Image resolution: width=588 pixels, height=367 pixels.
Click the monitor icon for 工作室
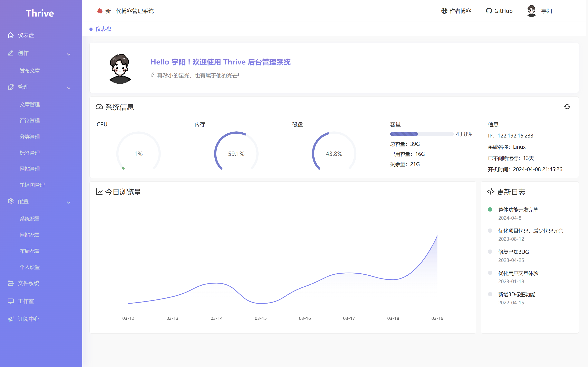tap(11, 301)
